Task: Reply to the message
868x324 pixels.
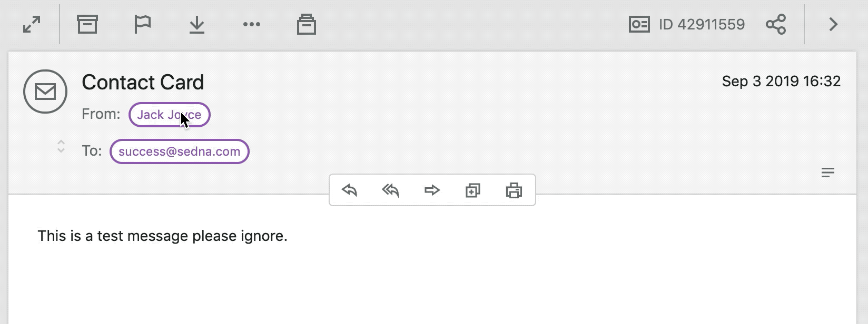Action: [349, 190]
